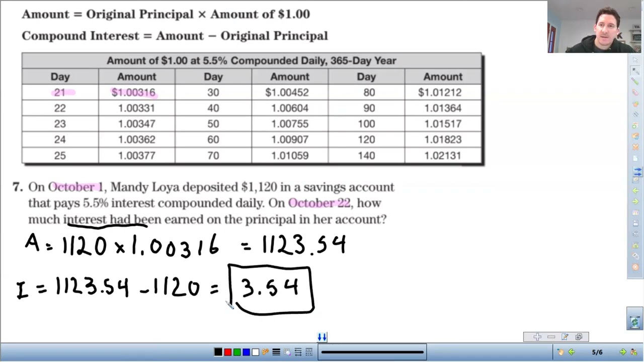Go to next page with right green arrow
Image resolution: width=644 pixels, height=362 pixels.
click(x=622, y=352)
